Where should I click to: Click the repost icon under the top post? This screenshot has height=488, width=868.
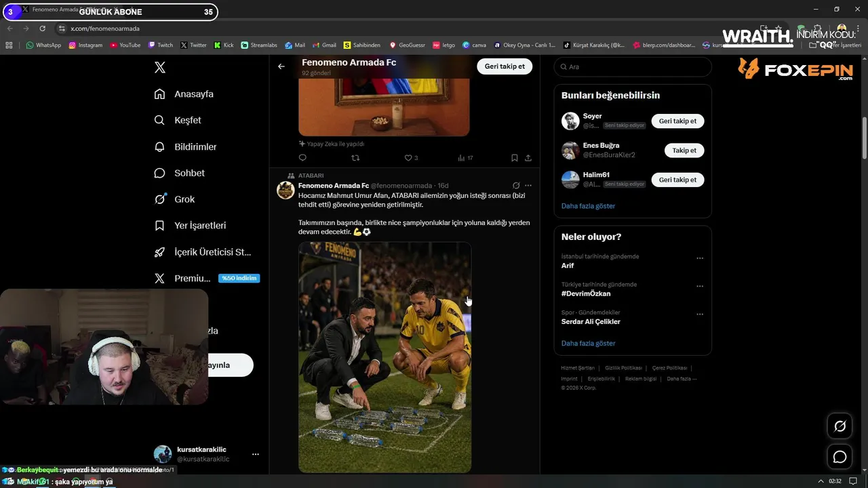point(355,158)
